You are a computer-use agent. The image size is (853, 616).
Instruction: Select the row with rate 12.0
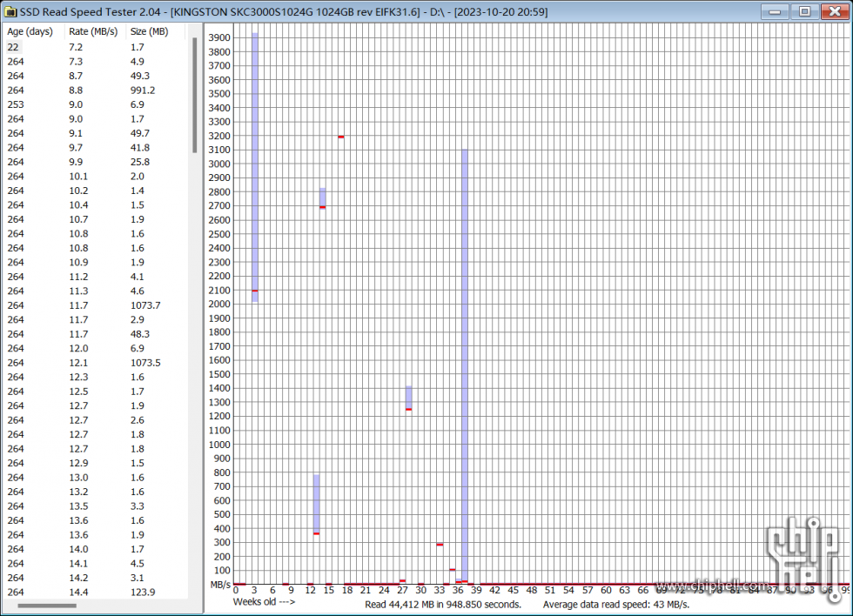click(95, 349)
